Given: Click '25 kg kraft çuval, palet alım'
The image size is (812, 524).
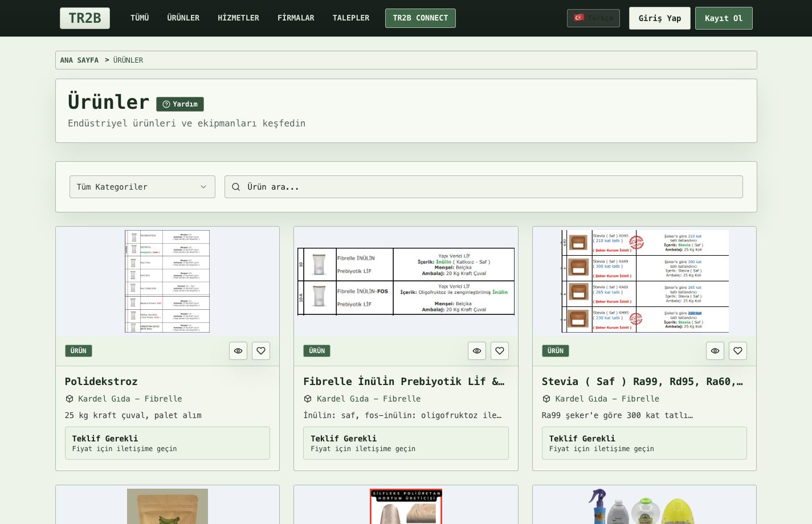Looking at the screenshot, I should 133,415.
